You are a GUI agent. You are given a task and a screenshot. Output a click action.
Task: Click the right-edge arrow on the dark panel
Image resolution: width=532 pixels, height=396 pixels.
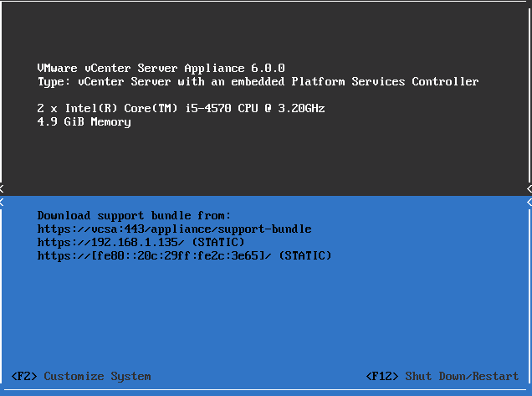point(529,188)
